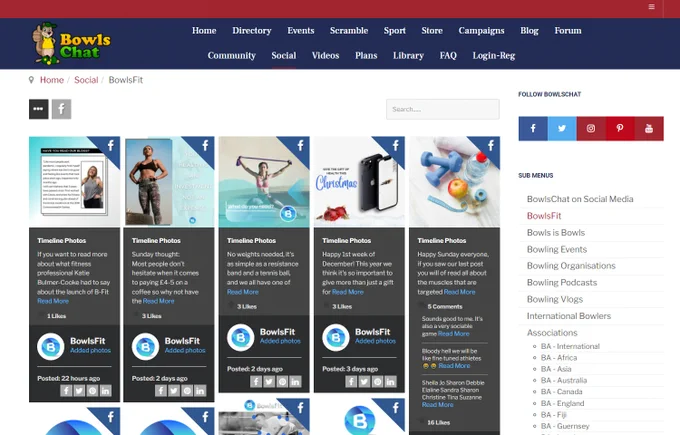Share Sunday thought post on Facebook
This screenshot has width=680, height=435.
161,391
